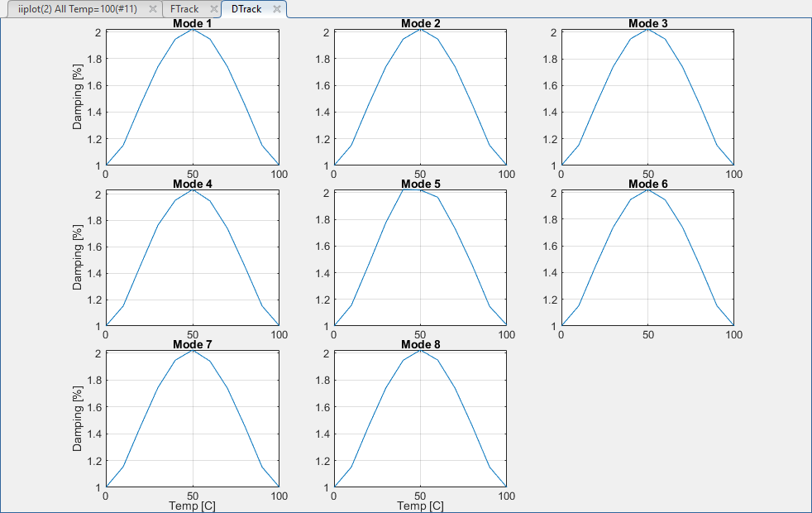Click the Temp [C] label under Mode 7
Image resolution: width=812 pixels, height=513 pixels.
coord(192,506)
